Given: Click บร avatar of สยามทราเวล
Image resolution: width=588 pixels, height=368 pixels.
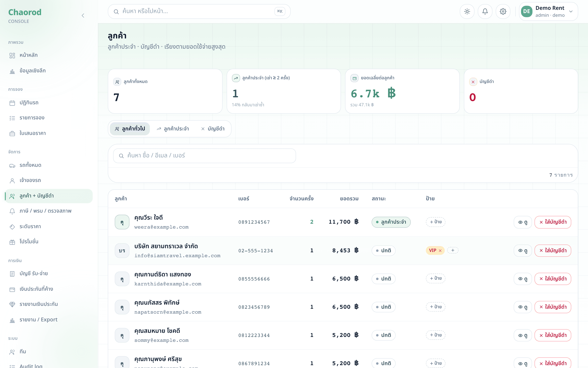Looking at the screenshot, I should pyautogui.click(x=122, y=251).
